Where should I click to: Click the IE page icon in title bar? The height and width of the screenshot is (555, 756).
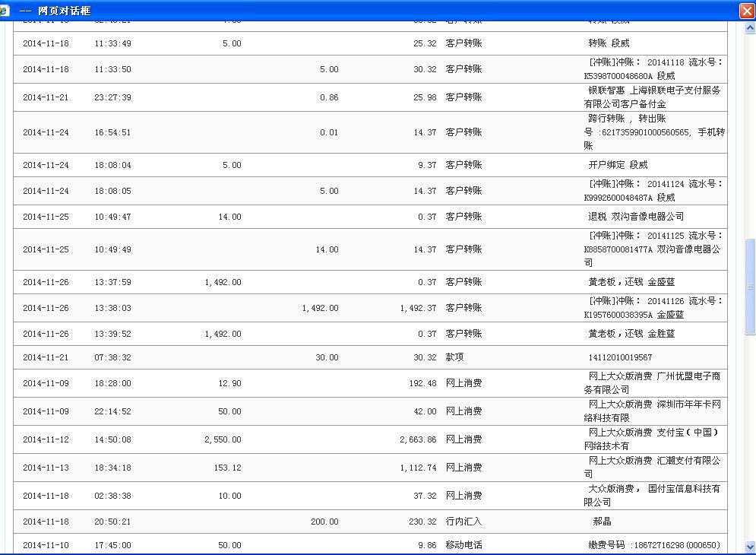coord(5,11)
